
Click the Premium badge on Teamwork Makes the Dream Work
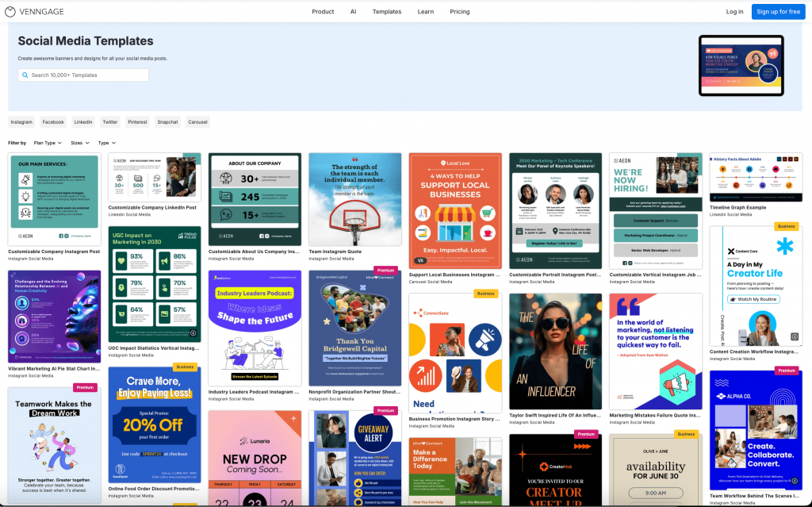(85, 387)
